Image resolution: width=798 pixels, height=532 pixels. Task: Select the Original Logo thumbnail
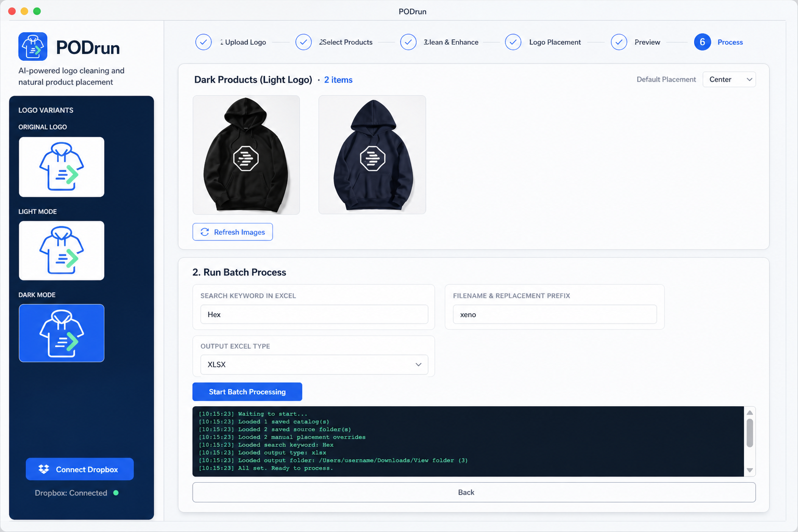[x=62, y=167]
